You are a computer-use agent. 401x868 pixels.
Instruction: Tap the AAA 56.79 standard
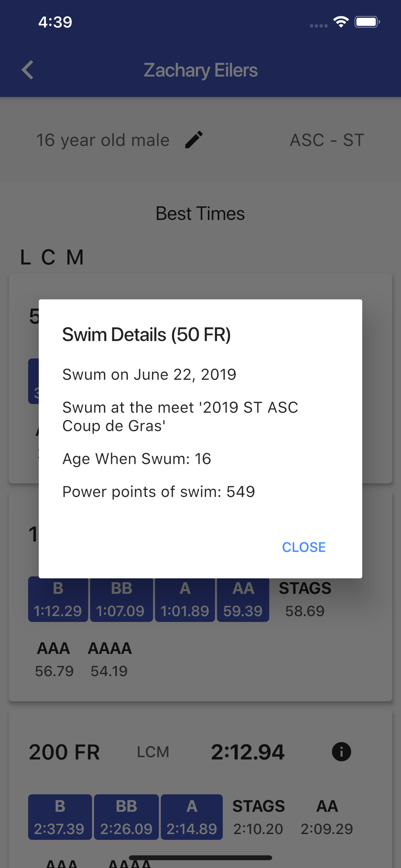click(54, 660)
